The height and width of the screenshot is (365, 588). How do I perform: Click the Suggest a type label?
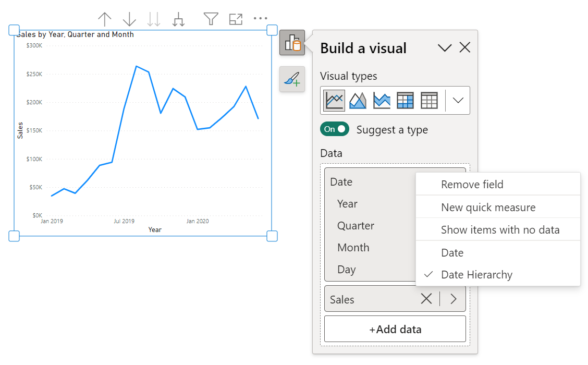(392, 130)
